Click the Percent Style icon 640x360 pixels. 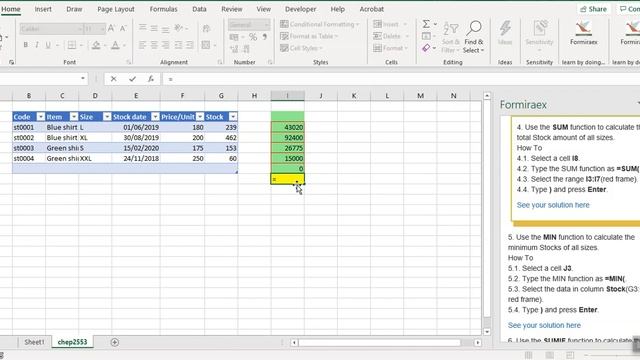(253, 37)
